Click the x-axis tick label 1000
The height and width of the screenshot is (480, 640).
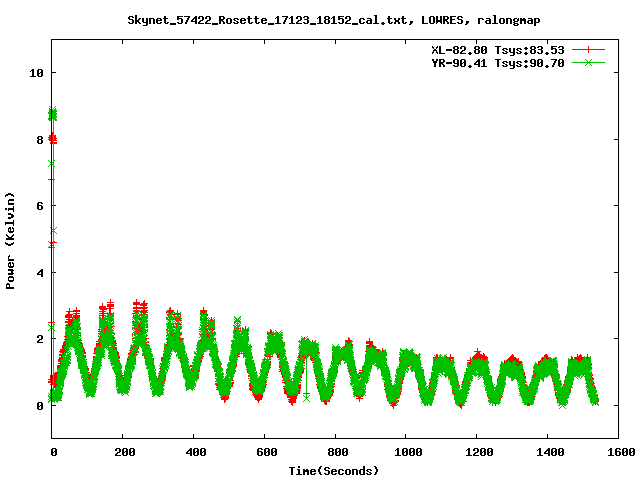click(408, 452)
